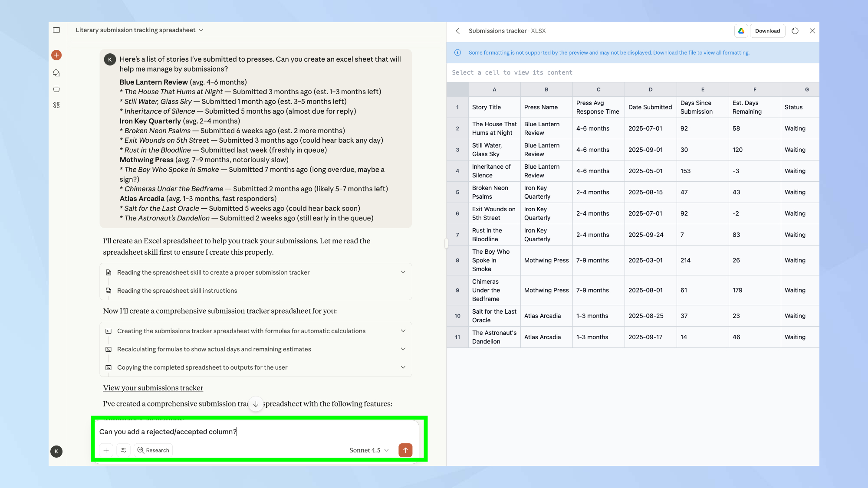Toggle the sidebar panel icon
Viewport: 868px width, 488px height.
coord(56,30)
